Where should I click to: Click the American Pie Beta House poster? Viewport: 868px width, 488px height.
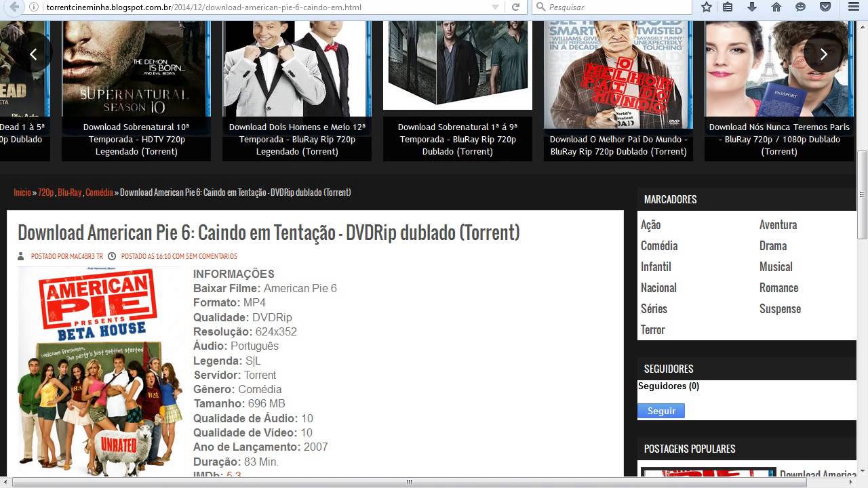coord(100,371)
